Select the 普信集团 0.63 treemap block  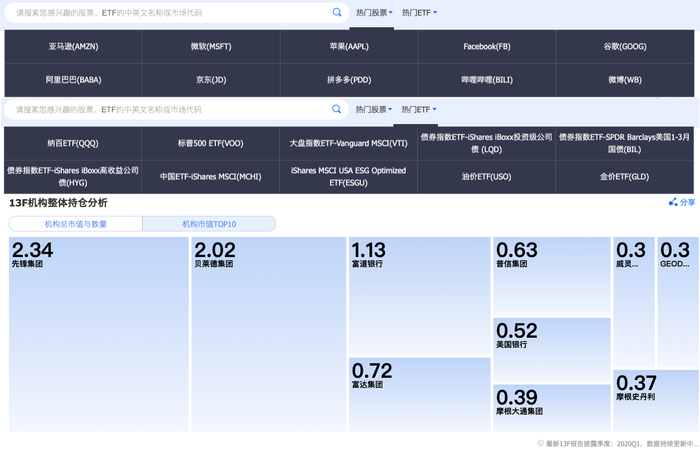coord(552,276)
